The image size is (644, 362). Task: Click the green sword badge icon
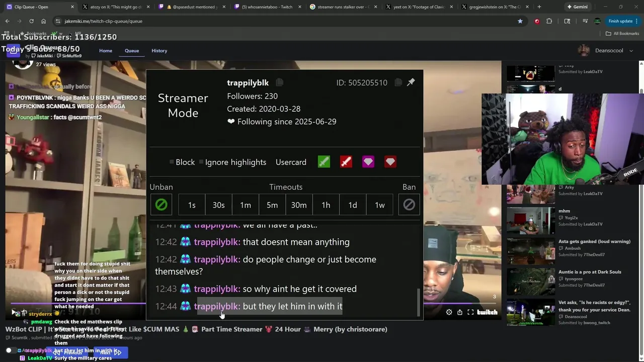[x=324, y=162]
